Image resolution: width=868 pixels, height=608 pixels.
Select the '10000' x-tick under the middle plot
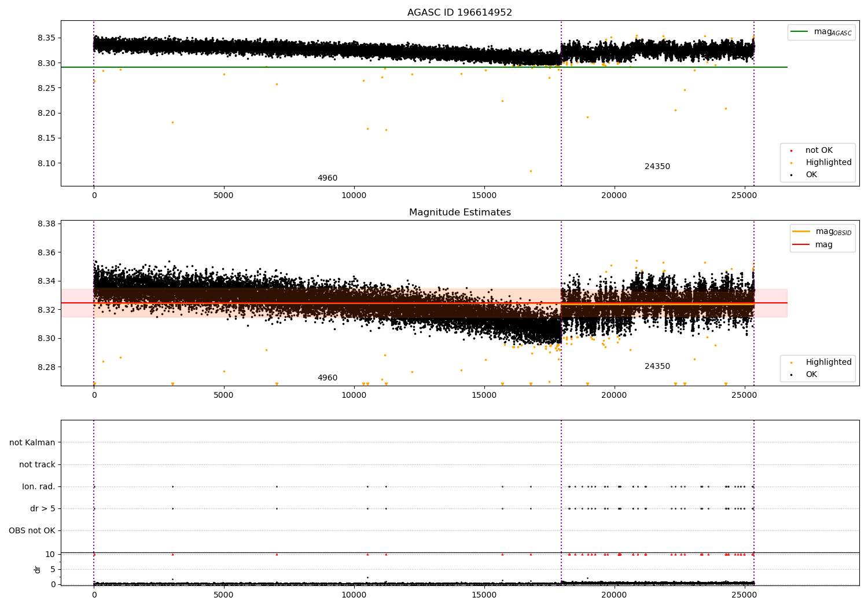(x=354, y=395)
